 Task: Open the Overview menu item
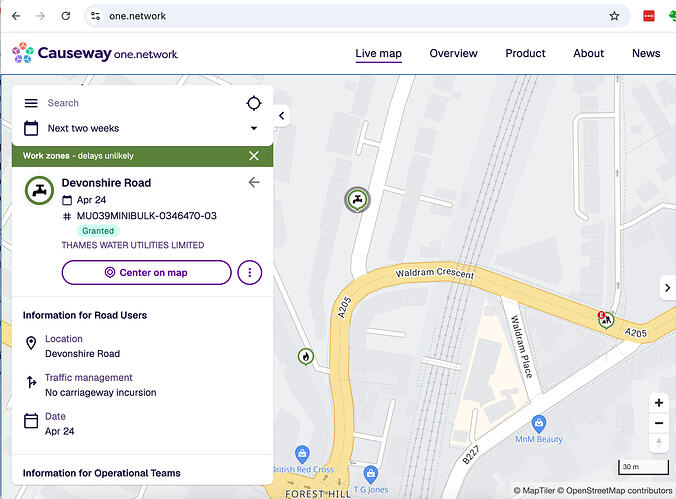click(454, 53)
